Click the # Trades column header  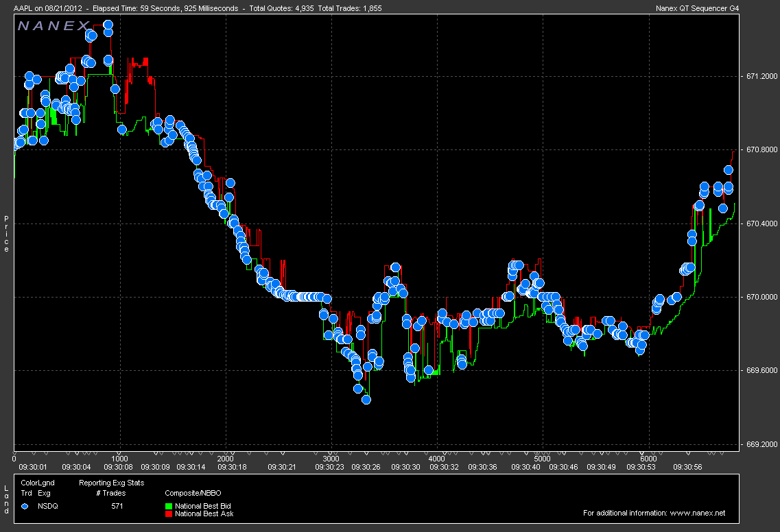111,493
